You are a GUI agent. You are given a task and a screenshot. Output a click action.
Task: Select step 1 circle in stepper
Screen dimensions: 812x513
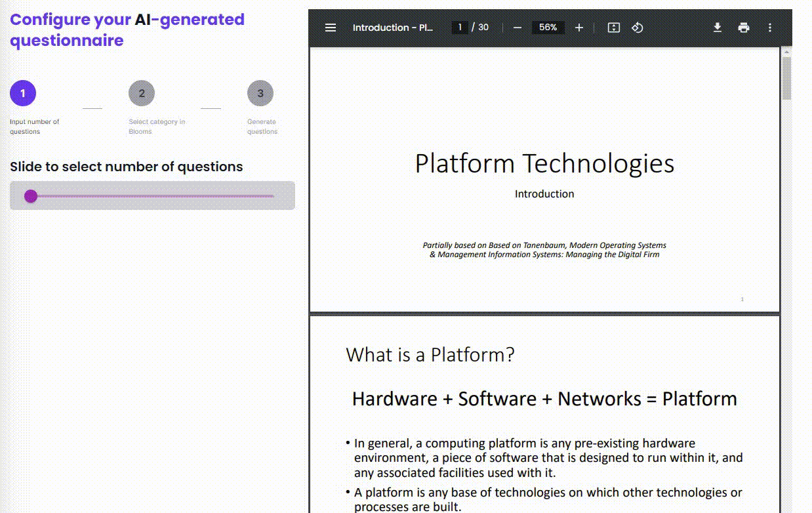23,93
